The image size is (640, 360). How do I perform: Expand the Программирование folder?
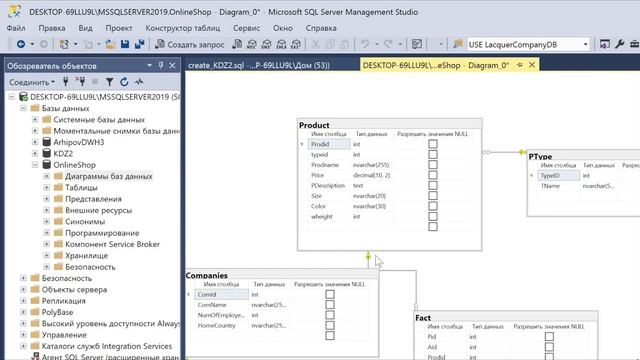pos(47,233)
